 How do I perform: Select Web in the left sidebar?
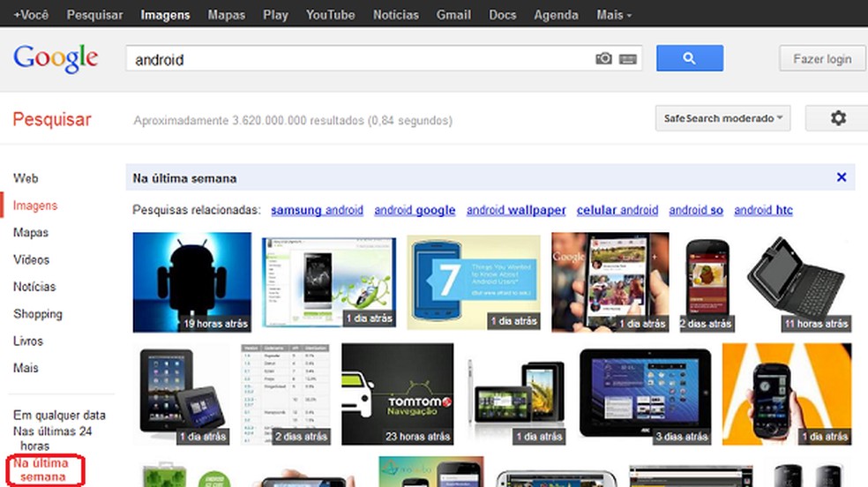(26, 178)
